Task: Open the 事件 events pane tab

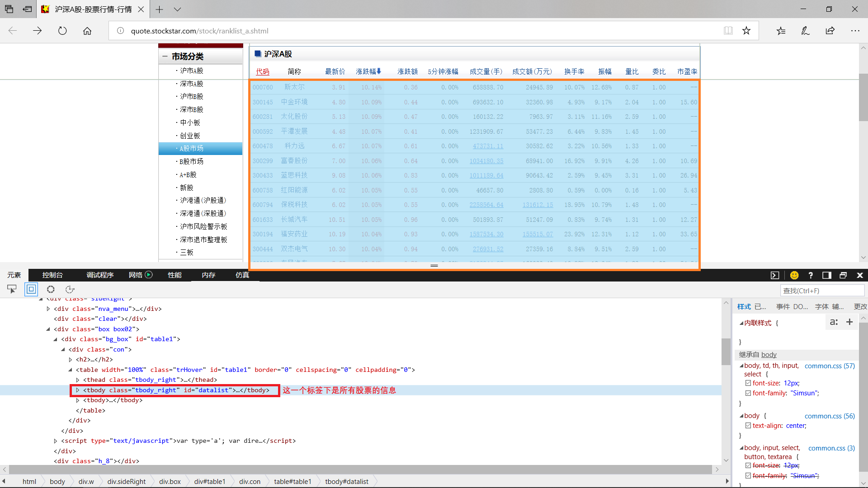Action: [x=783, y=307]
